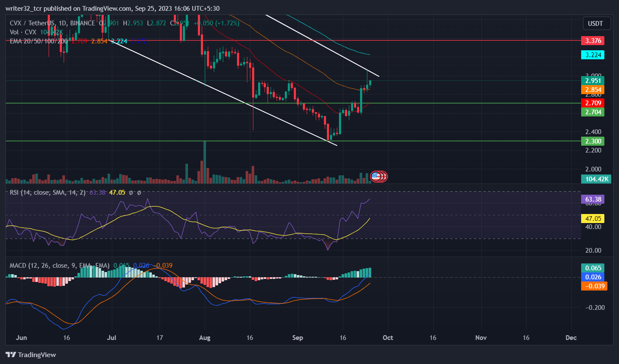This screenshot has height=364, width=619.
Task: Click the Oct date on time axis
Action: [x=388, y=338]
